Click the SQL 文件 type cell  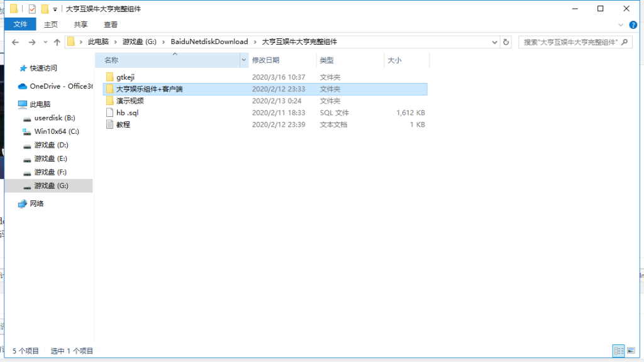coord(335,113)
